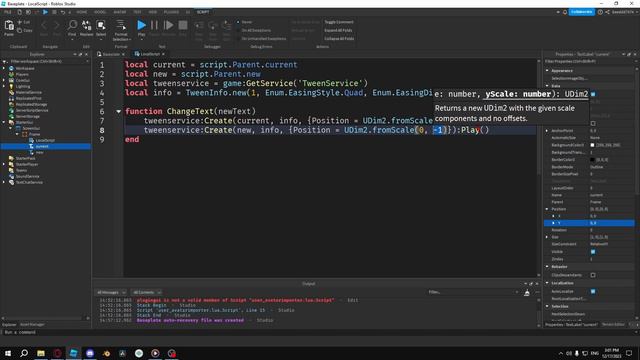Collapse the Position property expander
This screenshot has height=360, width=640.
(547, 209)
